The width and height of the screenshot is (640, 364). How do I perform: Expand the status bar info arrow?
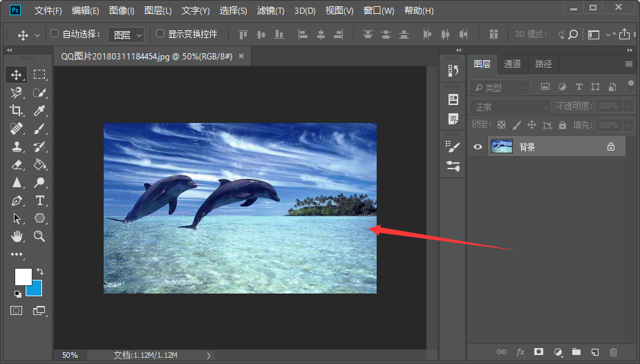(x=209, y=356)
